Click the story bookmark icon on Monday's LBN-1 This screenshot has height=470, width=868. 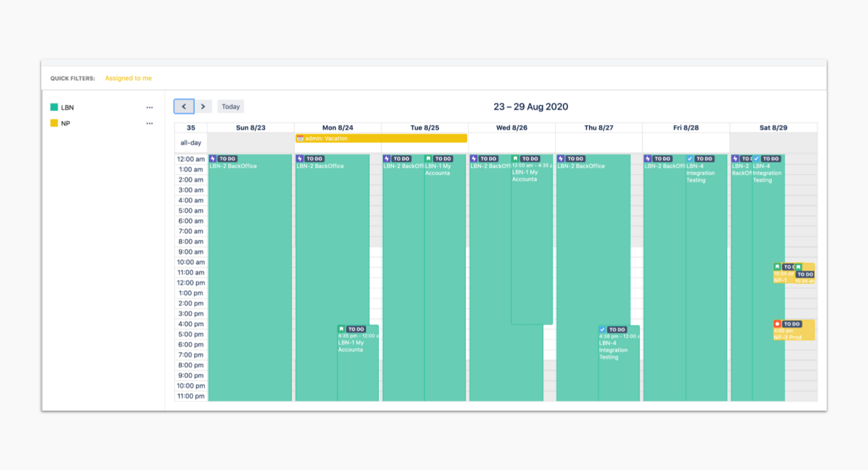pyautogui.click(x=341, y=329)
